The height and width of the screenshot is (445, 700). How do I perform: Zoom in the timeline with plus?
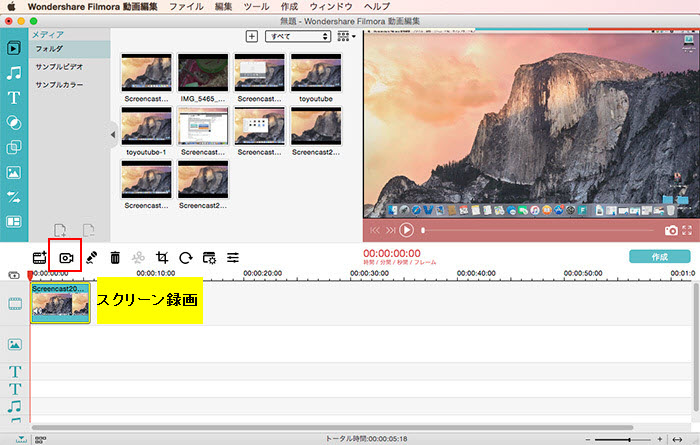coord(659,440)
